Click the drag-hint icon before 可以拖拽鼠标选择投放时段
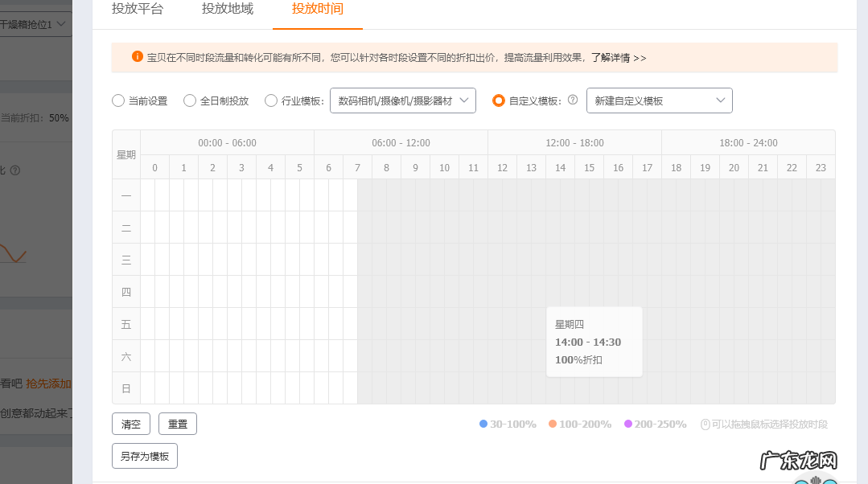The image size is (868, 484). (x=701, y=424)
